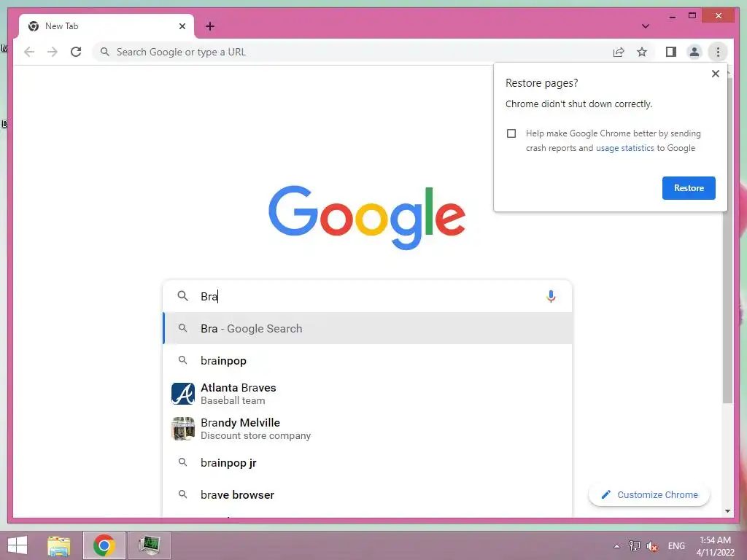The width and height of the screenshot is (747, 560).
Task: Open the profile avatar icon
Action: point(694,52)
